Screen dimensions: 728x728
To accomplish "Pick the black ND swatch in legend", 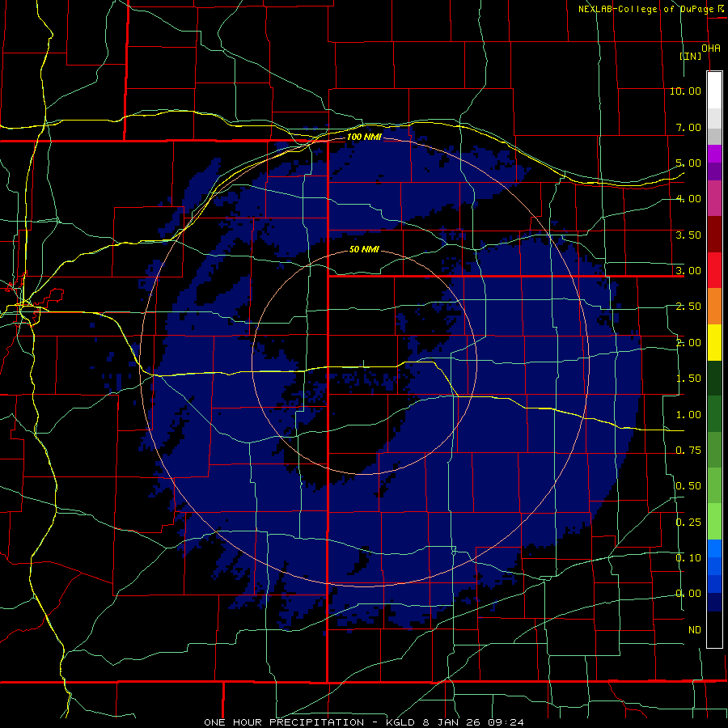I will pyautogui.click(x=714, y=629).
